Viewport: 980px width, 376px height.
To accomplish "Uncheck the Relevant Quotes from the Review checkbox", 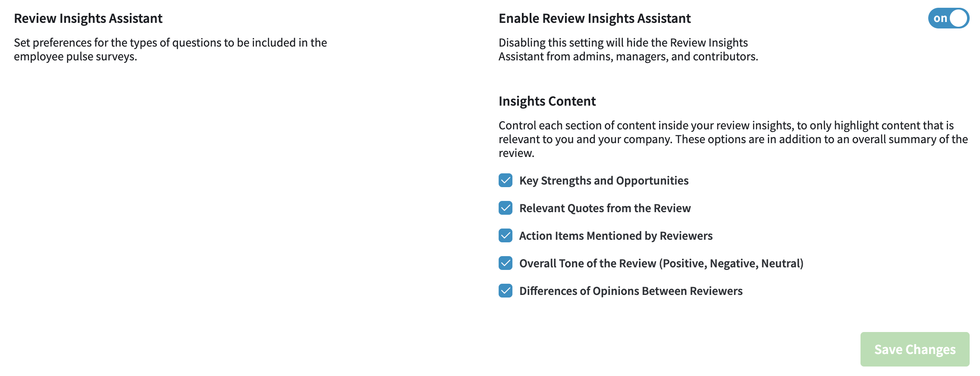I will 506,208.
